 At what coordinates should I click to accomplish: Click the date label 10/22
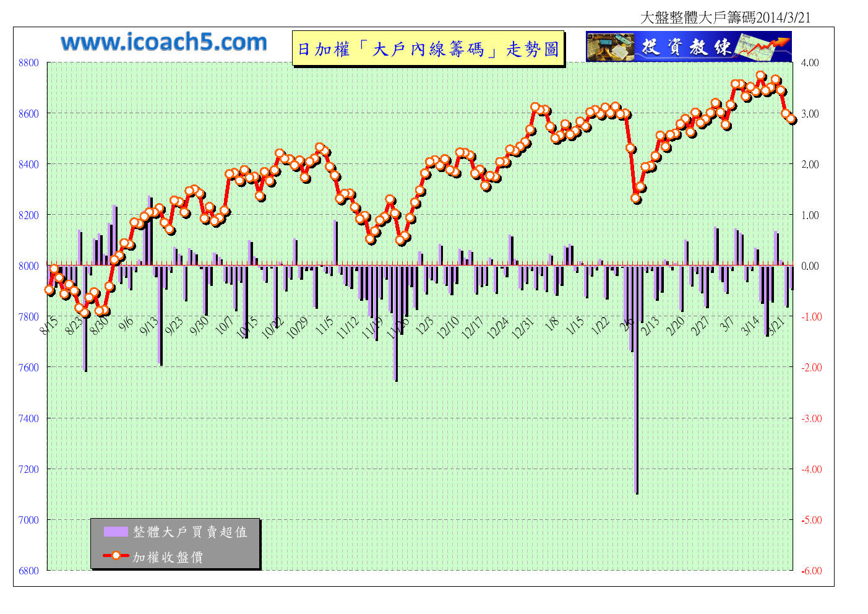(273, 327)
